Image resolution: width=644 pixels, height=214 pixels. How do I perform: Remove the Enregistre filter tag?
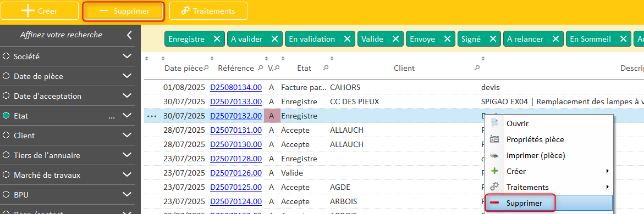[x=217, y=39]
